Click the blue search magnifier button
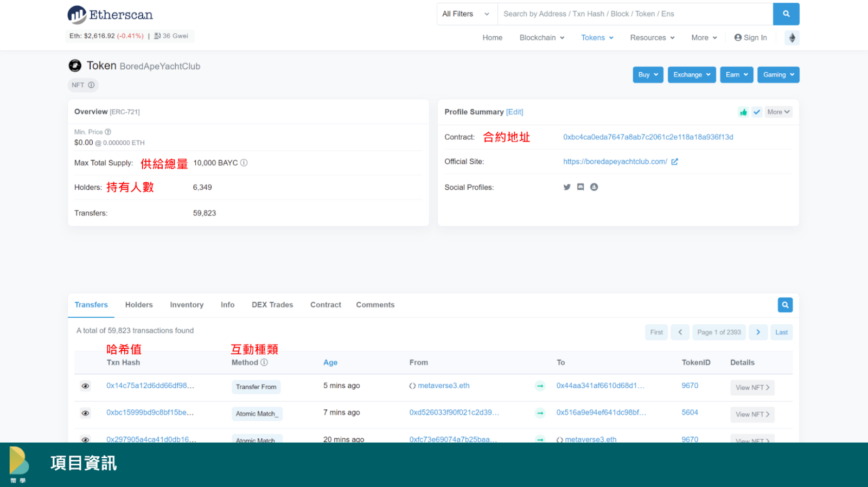The height and width of the screenshot is (487, 868). point(786,14)
